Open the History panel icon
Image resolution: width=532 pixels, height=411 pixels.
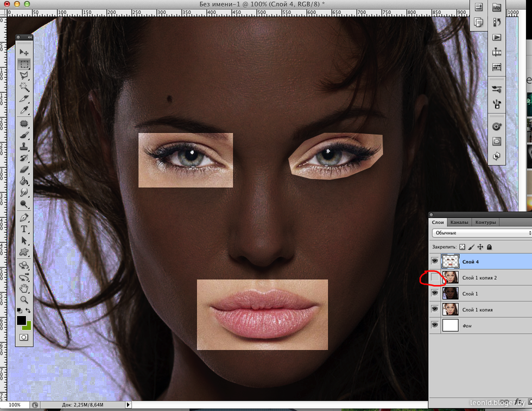[x=496, y=22]
